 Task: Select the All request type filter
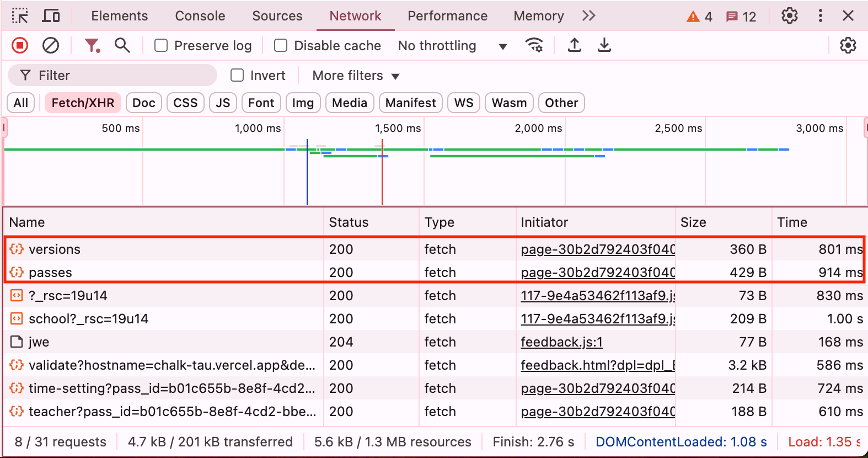(x=21, y=103)
